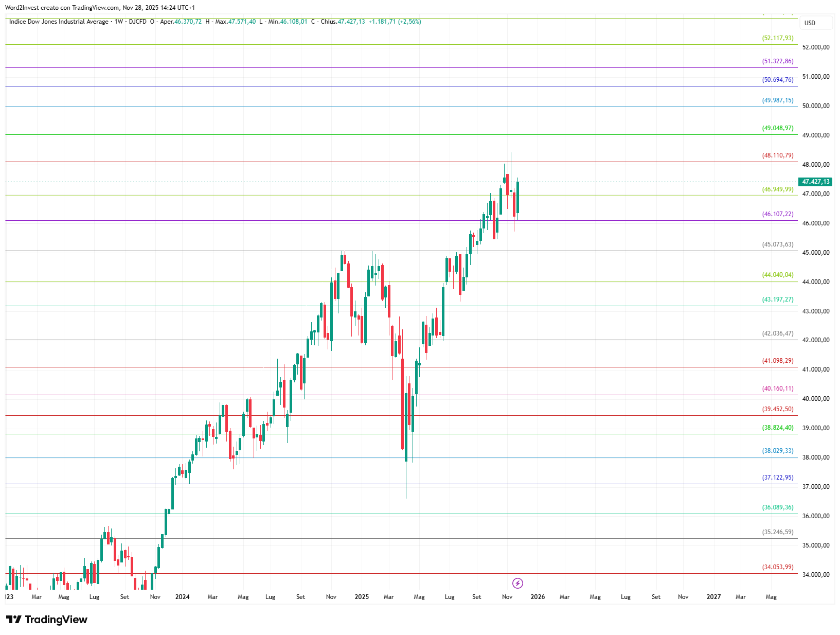This screenshot has width=840, height=635.
Task: Click the Word2Invest TradingView.com attribution text
Action: pos(100,8)
